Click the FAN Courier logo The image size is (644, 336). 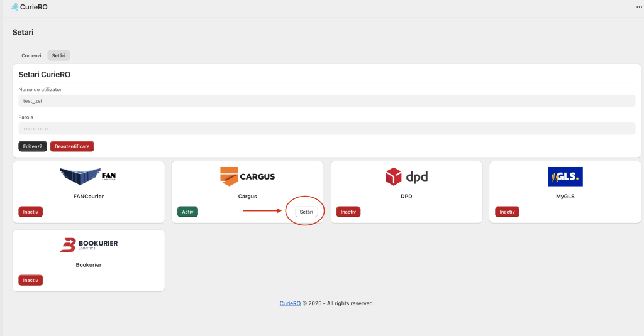pyautogui.click(x=88, y=176)
